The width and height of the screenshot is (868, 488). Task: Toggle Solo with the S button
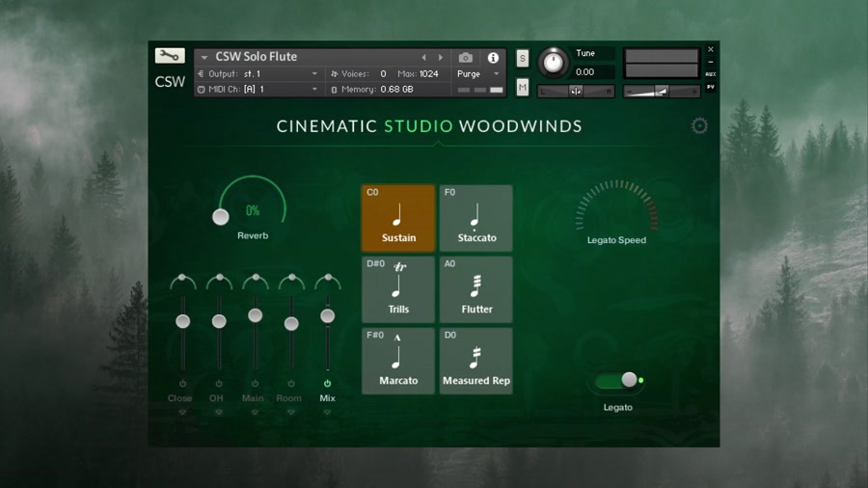[x=522, y=58]
